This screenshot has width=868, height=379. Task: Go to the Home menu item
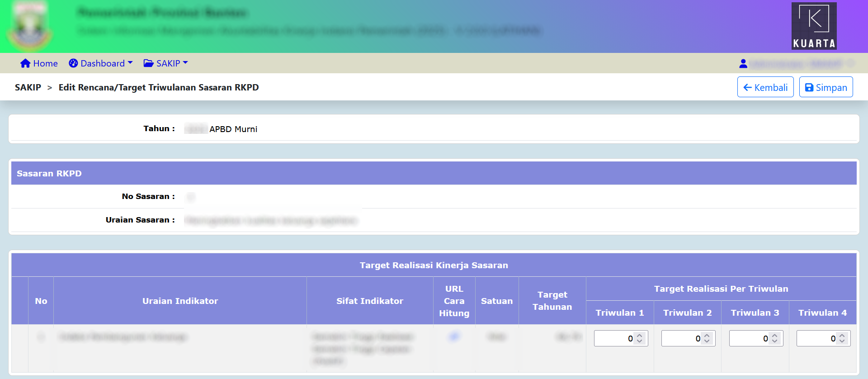click(45, 63)
